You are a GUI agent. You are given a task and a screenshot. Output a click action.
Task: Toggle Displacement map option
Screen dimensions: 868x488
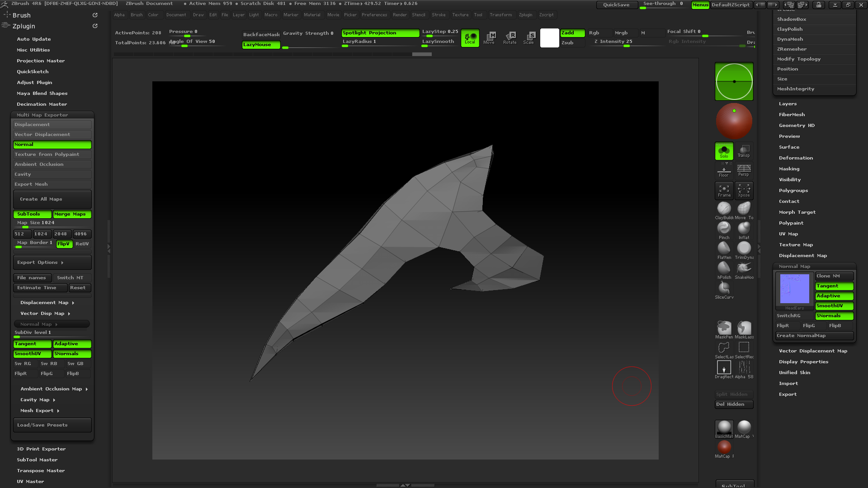52,125
